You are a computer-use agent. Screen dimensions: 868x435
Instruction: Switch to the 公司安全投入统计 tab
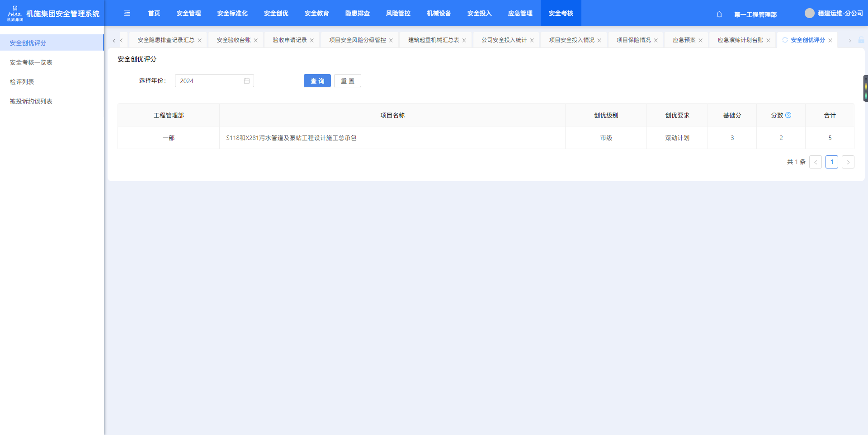[504, 40]
